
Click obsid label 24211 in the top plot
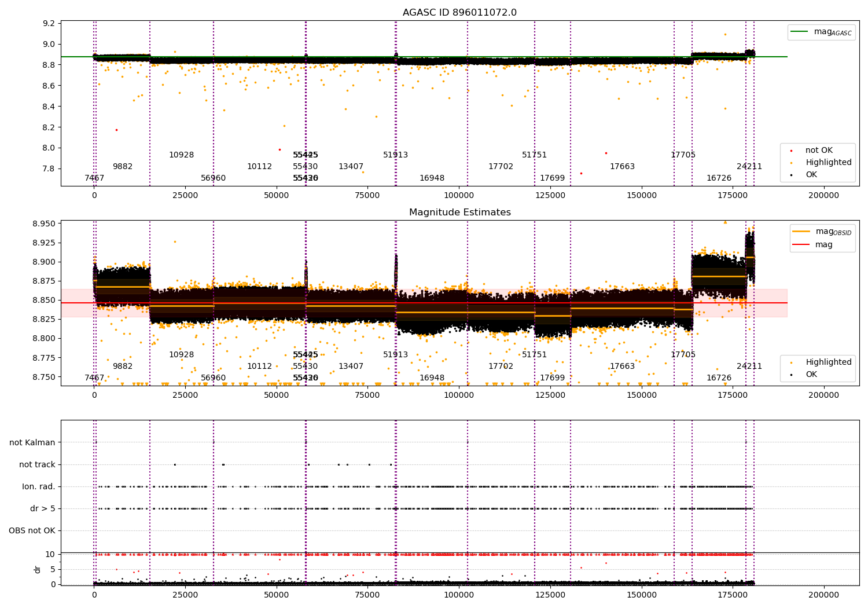click(749, 167)
